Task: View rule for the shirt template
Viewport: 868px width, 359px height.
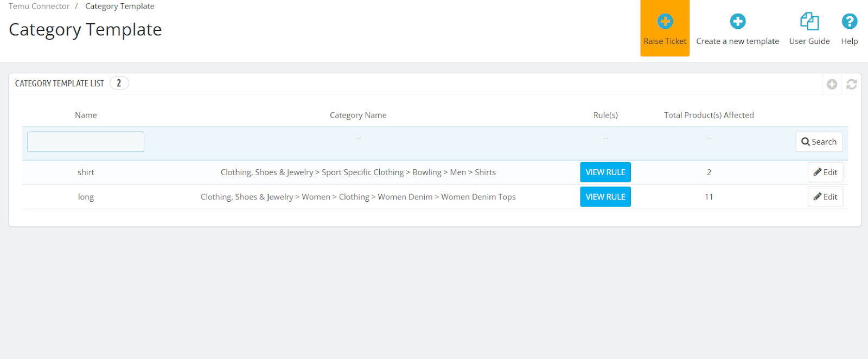Action: [605, 172]
